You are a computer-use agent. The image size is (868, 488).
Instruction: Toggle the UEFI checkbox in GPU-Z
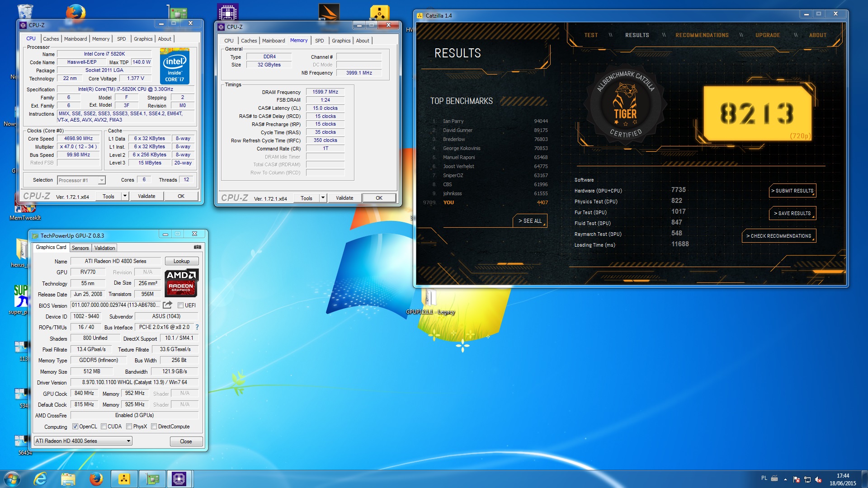click(180, 305)
